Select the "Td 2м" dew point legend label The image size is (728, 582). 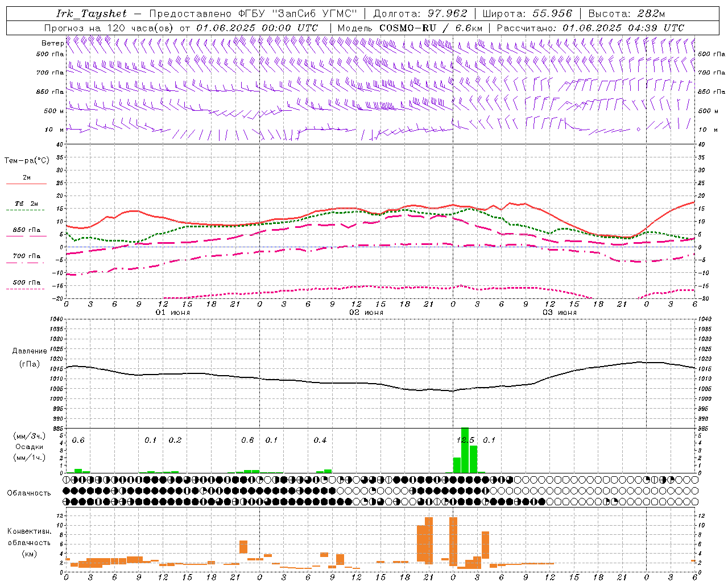[27, 203]
